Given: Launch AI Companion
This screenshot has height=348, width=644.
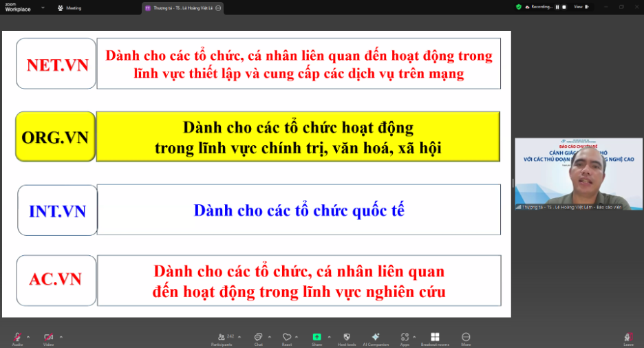Looking at the screenshot, I should pos(376,337).
